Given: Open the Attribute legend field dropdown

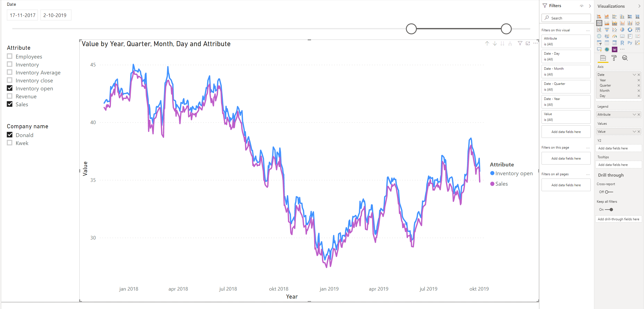Looking at the screenshot, I should pos(634,115).
